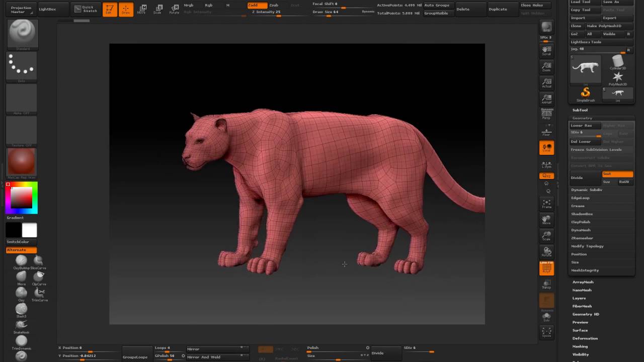This screenshot has width=644, height=362.
Task: Expand the DynaMesh subsection
Action: 581,230
